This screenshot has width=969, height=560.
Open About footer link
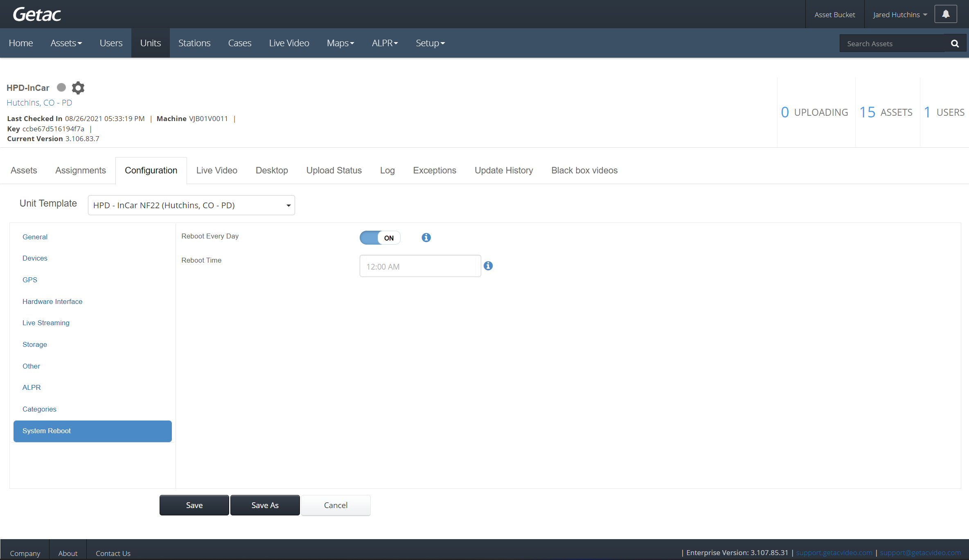coord(68,553)
